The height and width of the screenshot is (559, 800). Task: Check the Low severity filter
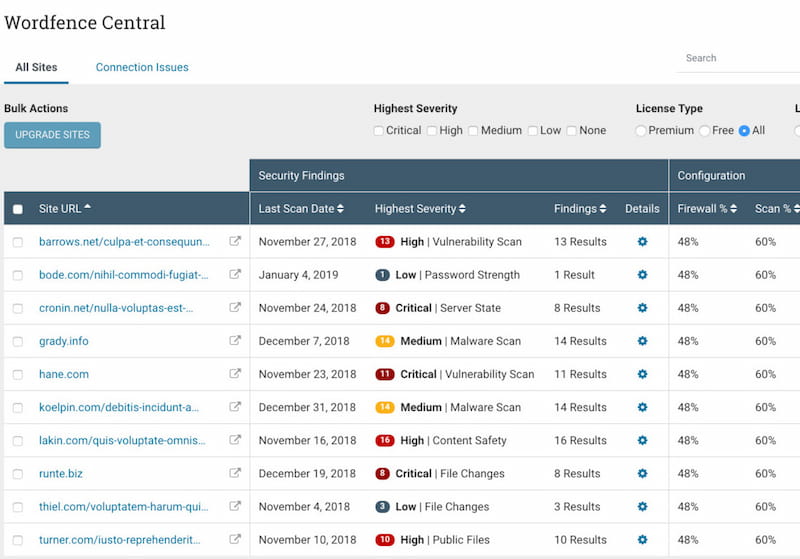[533, 131]
